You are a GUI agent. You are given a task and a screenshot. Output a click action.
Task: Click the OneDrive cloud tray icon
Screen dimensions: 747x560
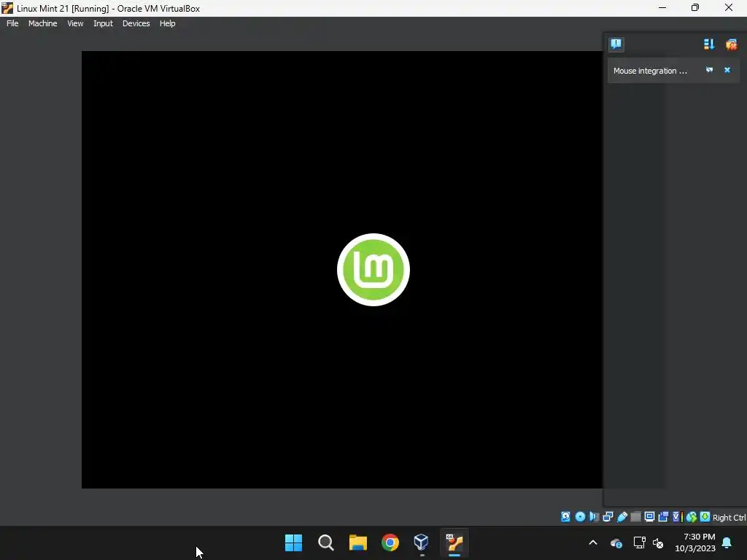point(616,542)
